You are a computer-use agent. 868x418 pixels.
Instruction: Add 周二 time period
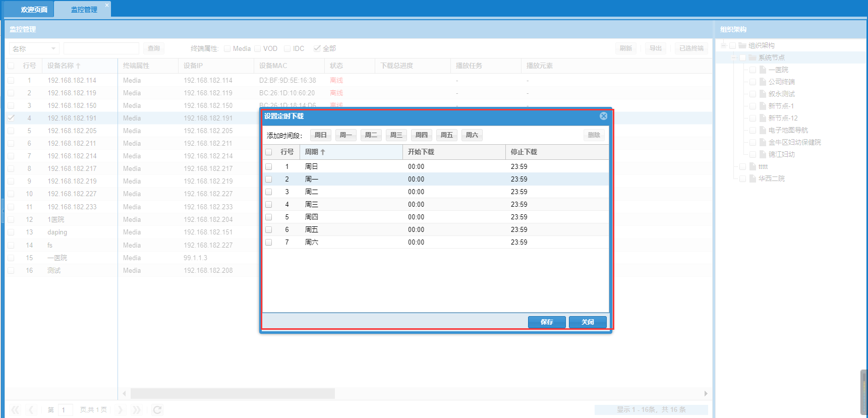click(x=371, y=135)
